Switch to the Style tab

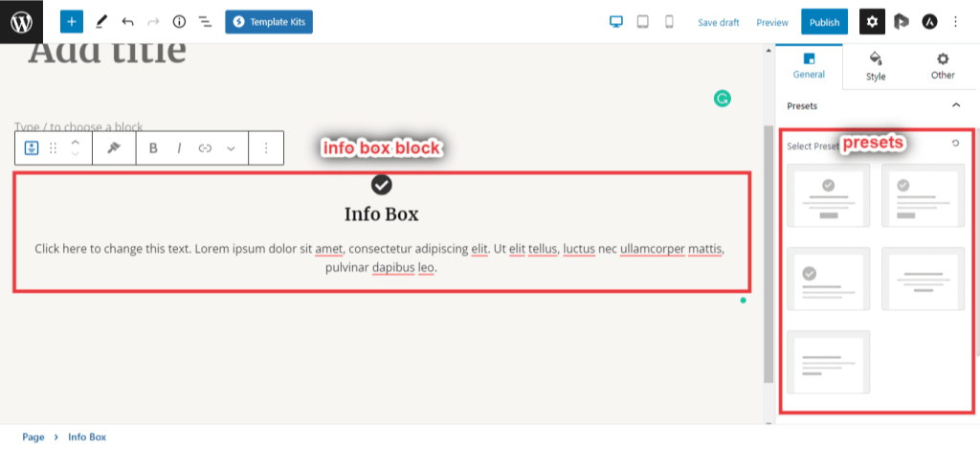pyautogui.click(x=876, y=66)
